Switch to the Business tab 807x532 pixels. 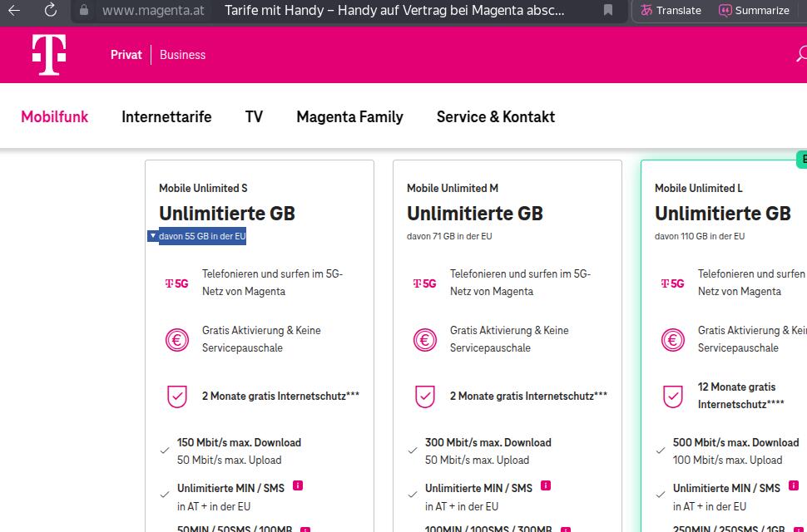[182, 55]
